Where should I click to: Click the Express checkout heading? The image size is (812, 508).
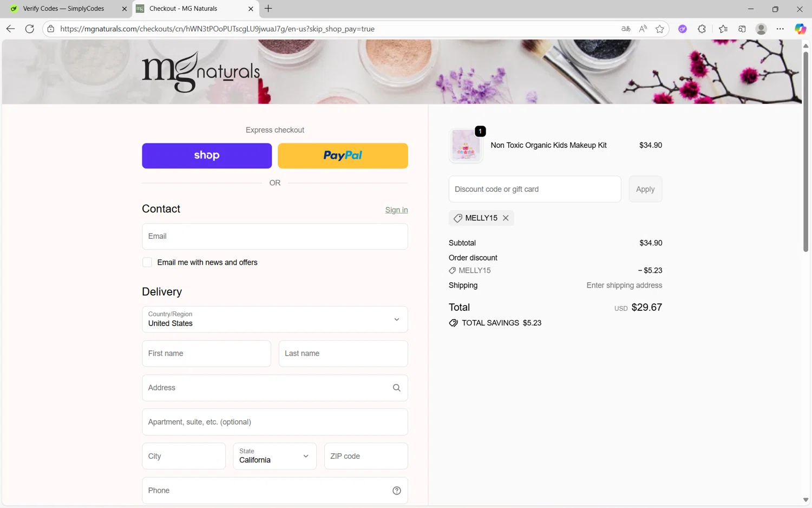(x=275, y=130)
